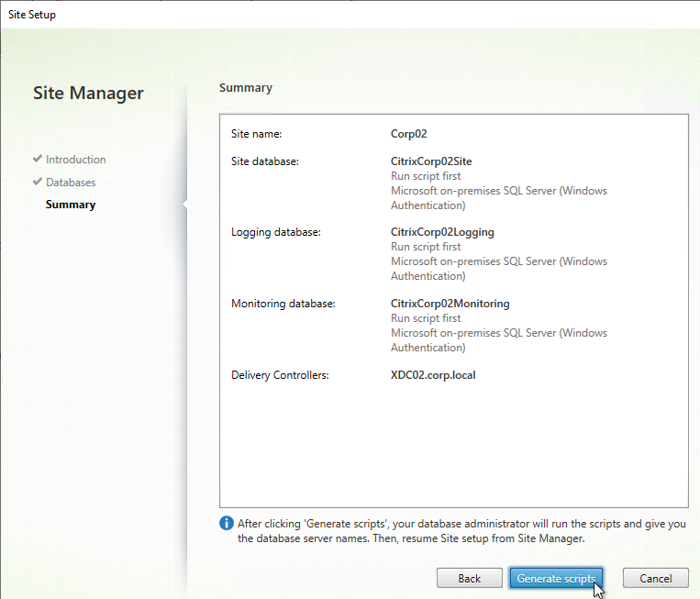Click the Site Manager heading
Viewport: 700px width, 599px height.
click(x=88, y=94)
